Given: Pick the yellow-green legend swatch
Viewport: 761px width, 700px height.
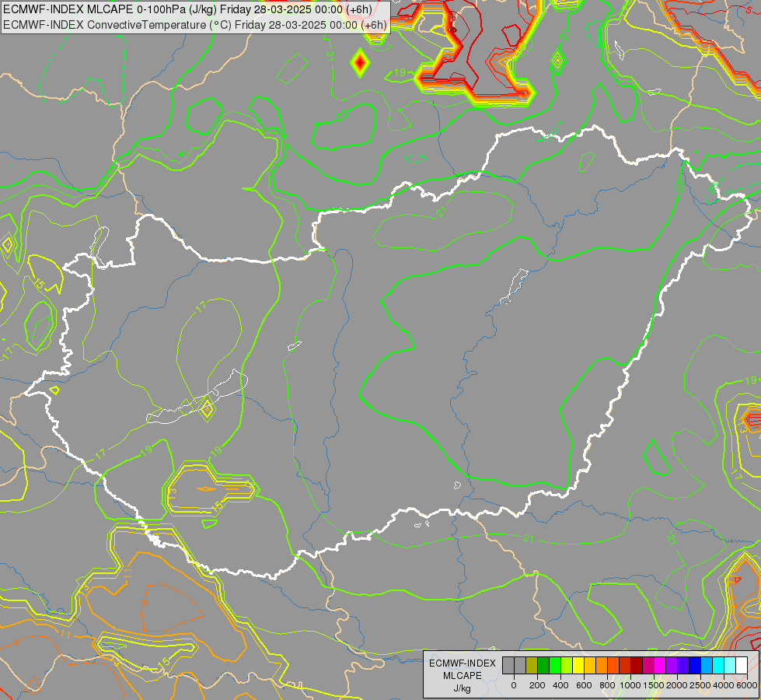Looking at the screenshot, I should coord(567,666).
